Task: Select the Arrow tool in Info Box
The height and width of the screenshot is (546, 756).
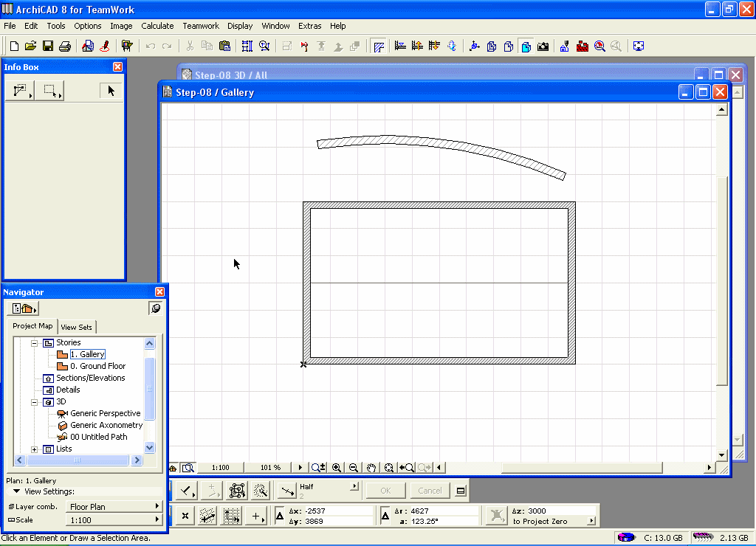Action: tap(111, 91)
